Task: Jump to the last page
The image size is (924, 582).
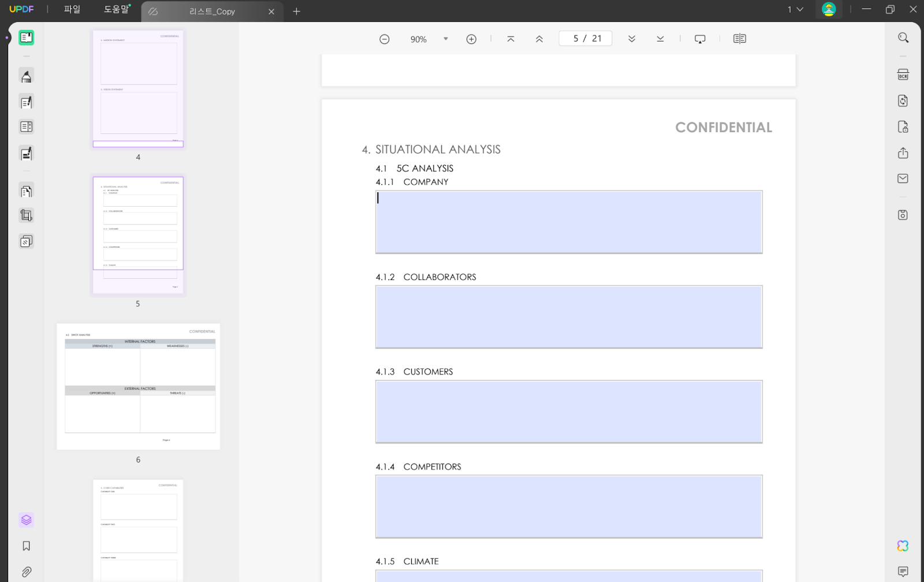Action: coord(660,39)
